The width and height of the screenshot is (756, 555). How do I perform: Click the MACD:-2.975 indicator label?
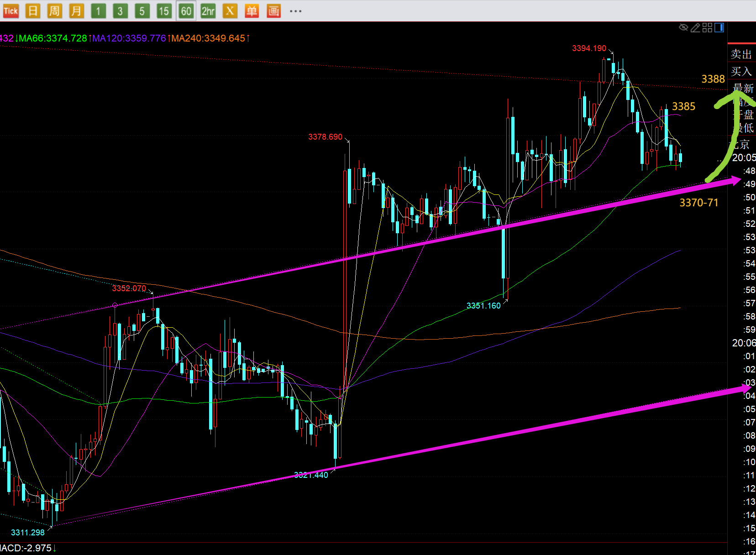[x=27, y=548]
